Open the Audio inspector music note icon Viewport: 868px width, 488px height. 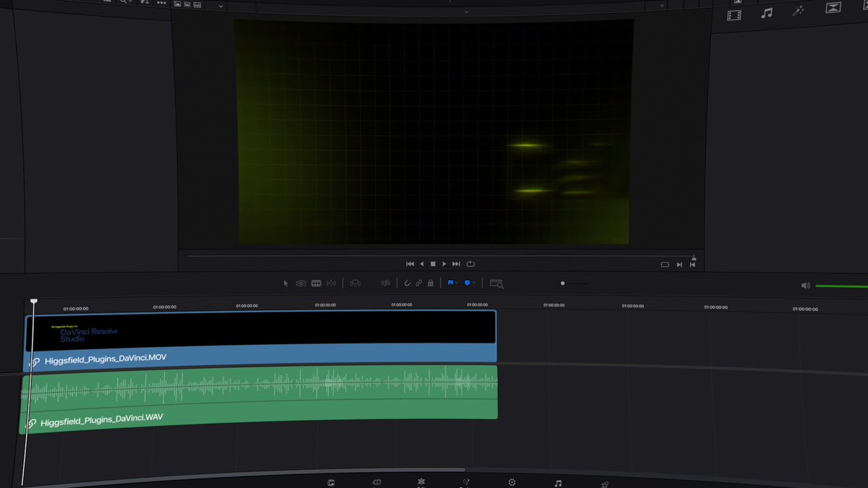click(767, 12)
